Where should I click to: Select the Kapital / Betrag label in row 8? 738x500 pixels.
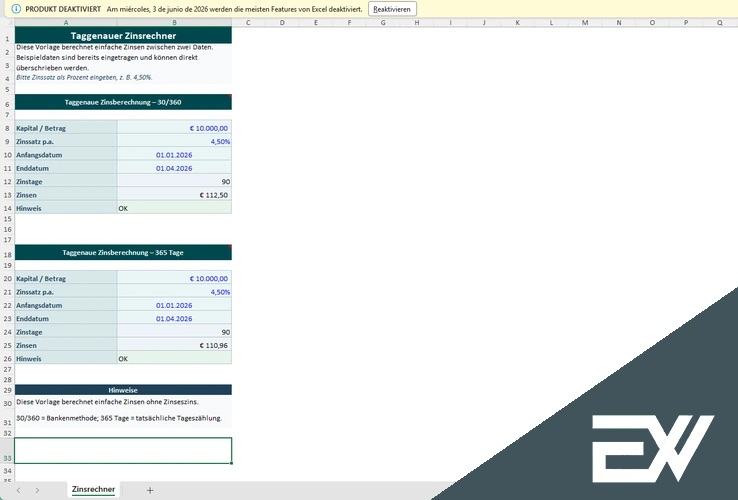[x=66, y=128]
